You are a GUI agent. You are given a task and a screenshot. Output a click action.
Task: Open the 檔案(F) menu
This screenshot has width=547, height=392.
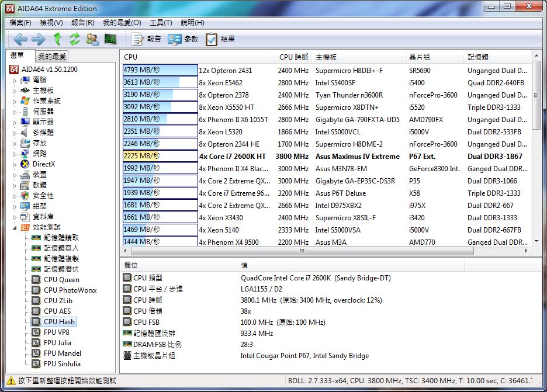(x=20, y=23)
